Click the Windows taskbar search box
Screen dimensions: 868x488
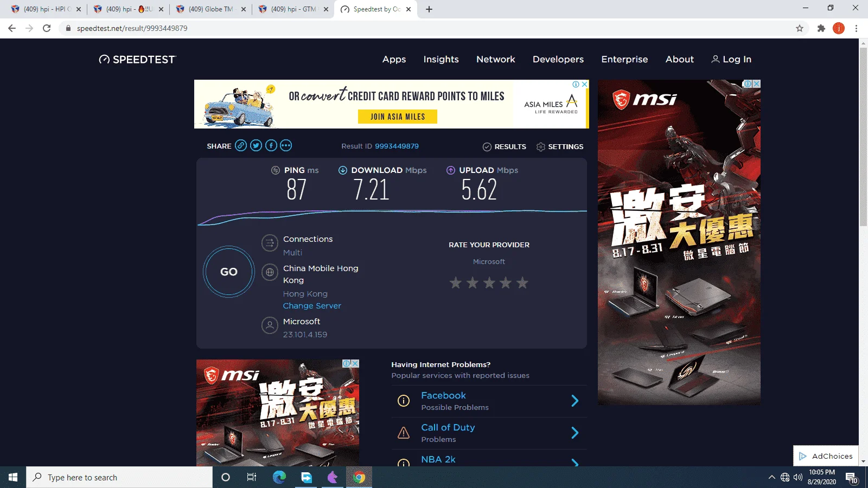tap(119, 477)
